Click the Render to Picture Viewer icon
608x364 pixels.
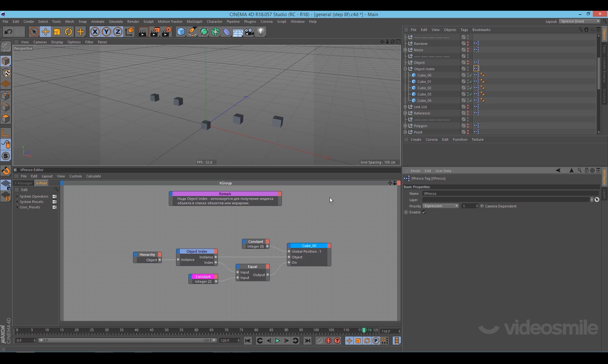coord(155,32)
